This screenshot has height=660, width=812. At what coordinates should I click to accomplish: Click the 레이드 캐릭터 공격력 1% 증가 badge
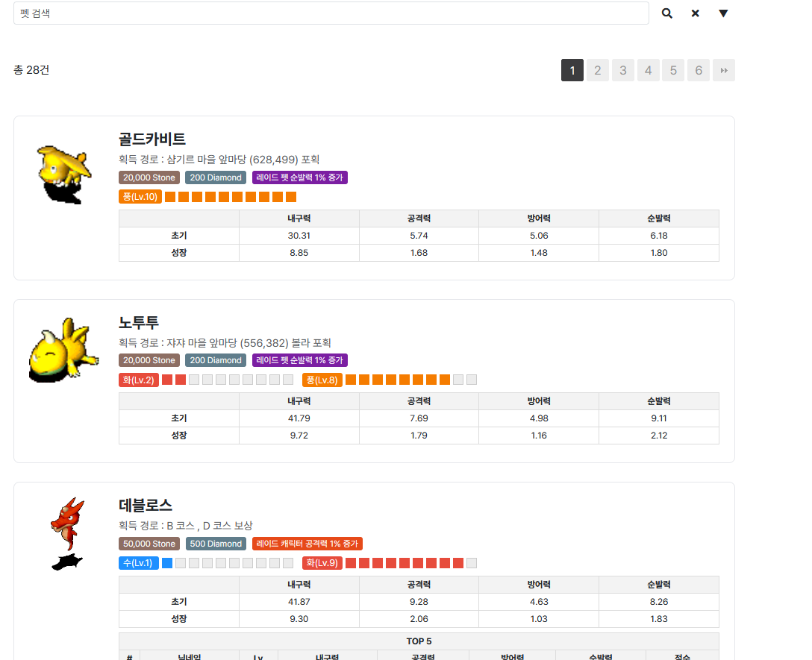(x=307, y=544)
